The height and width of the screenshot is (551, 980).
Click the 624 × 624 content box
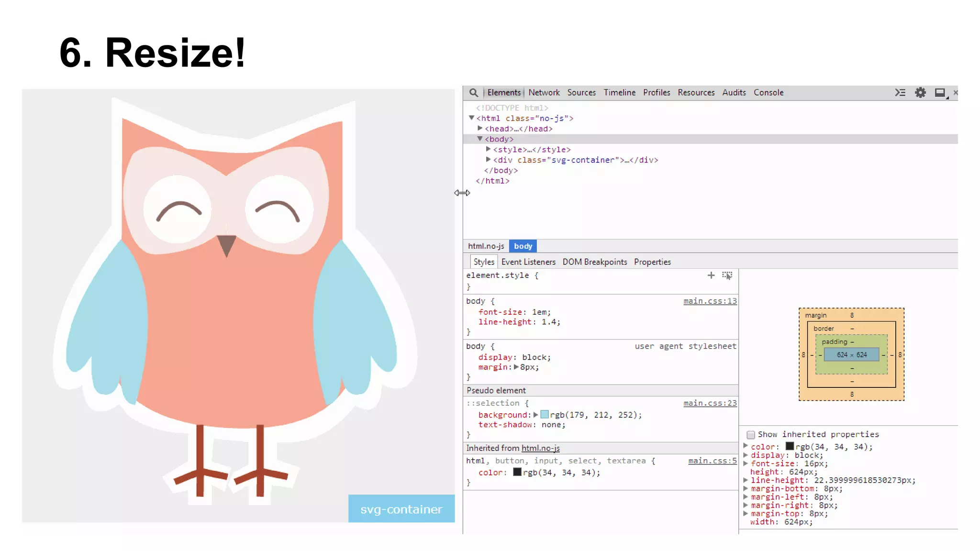[x=851, y=355]
